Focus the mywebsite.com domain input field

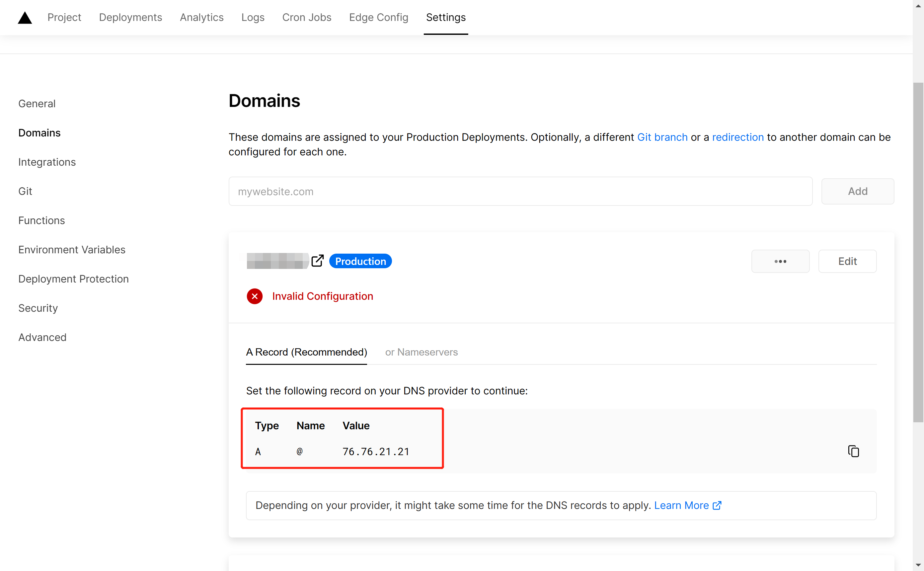520,192
